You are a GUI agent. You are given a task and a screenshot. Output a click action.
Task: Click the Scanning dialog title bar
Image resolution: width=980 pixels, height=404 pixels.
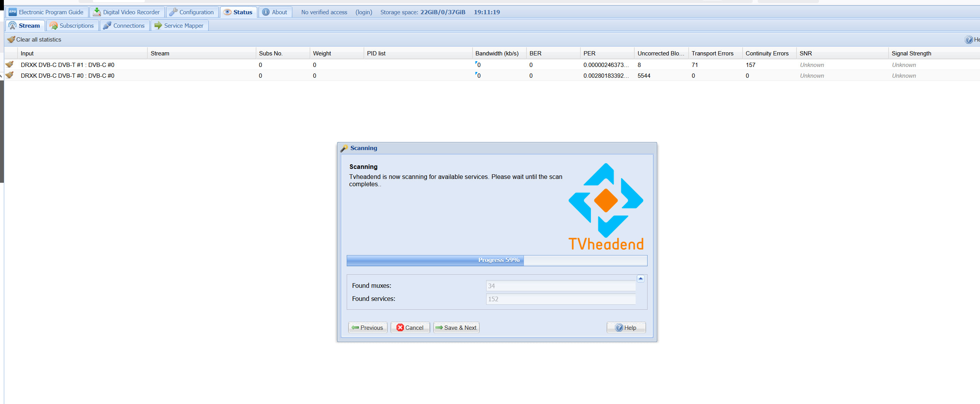[497, 148]
